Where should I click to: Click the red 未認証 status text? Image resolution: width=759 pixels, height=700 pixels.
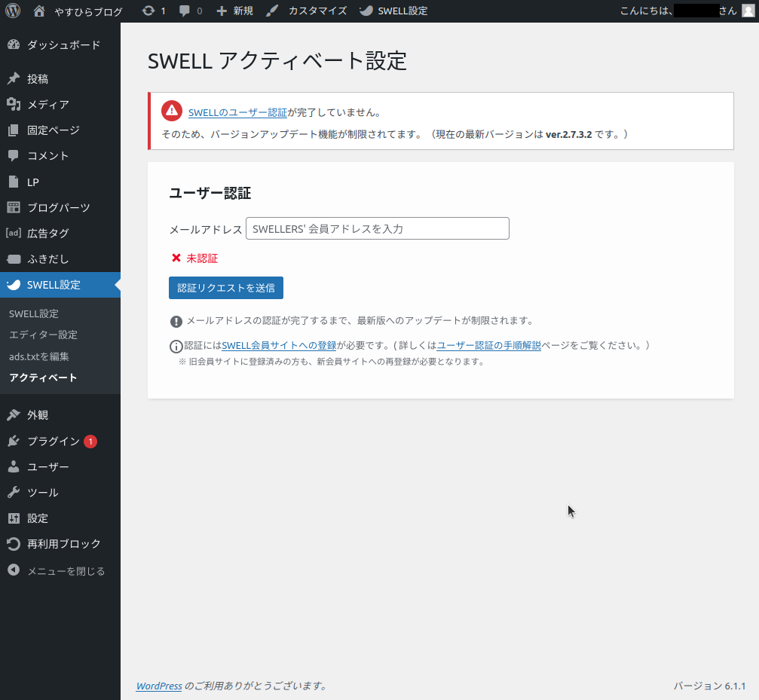(x=202, y=258)
